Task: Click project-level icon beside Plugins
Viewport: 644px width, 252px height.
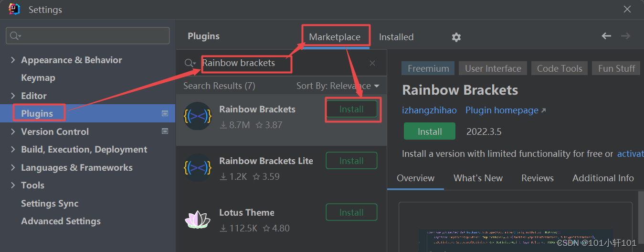Action: point(165,113)
